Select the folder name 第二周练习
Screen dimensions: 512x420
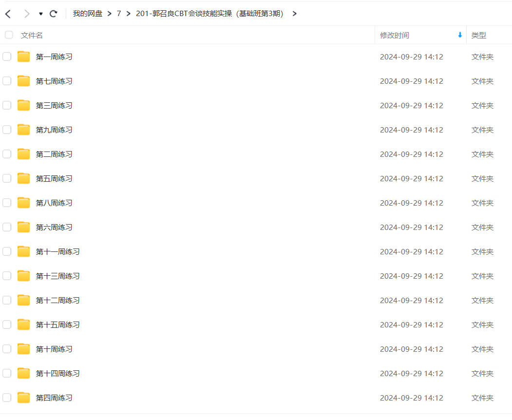[x=54, y=154]
